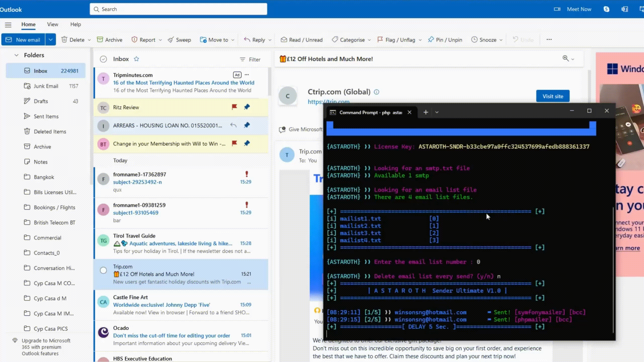Open Command Prompt tab dropdown arrow

[437, 112]
